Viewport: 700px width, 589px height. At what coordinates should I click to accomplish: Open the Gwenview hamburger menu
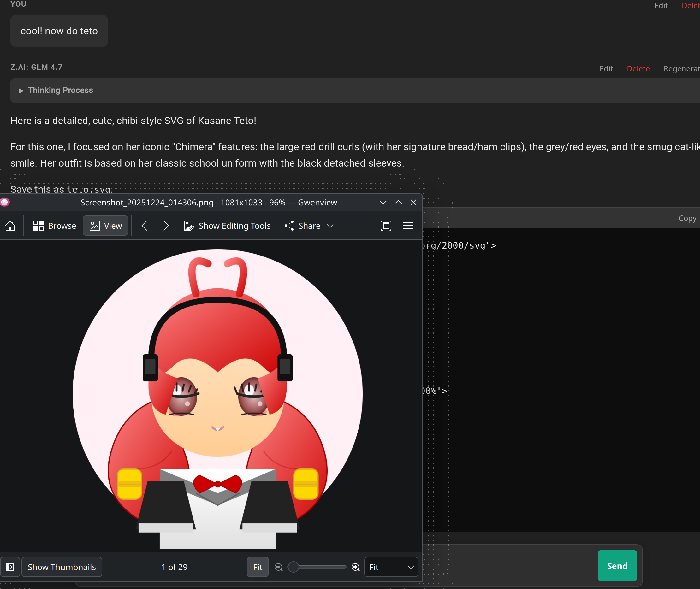[x=407, y=226]
